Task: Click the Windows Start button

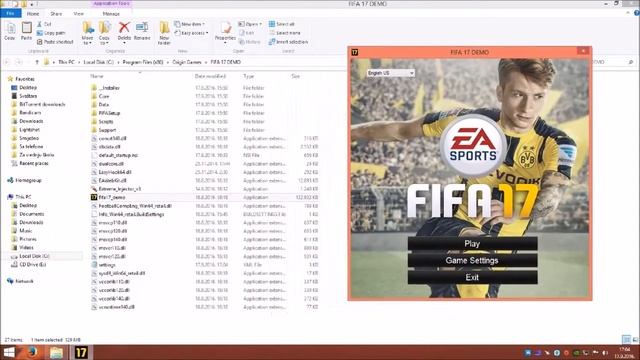Action: click(9, 352)
